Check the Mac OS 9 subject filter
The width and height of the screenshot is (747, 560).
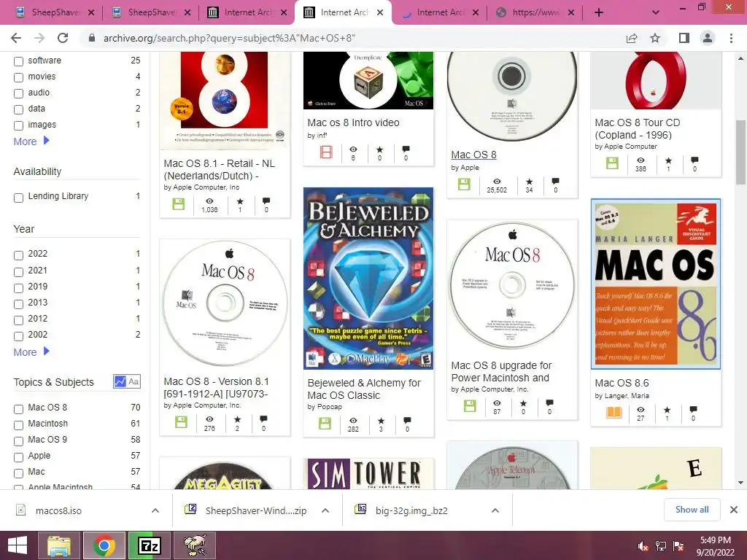(x=18, y=441)
